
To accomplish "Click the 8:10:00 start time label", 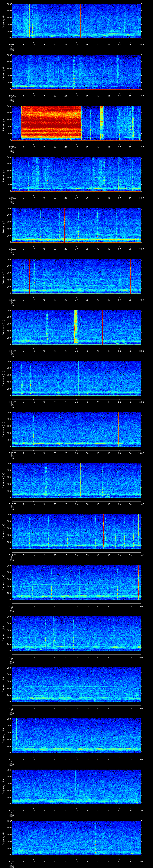I will click(x=12, y=504).
